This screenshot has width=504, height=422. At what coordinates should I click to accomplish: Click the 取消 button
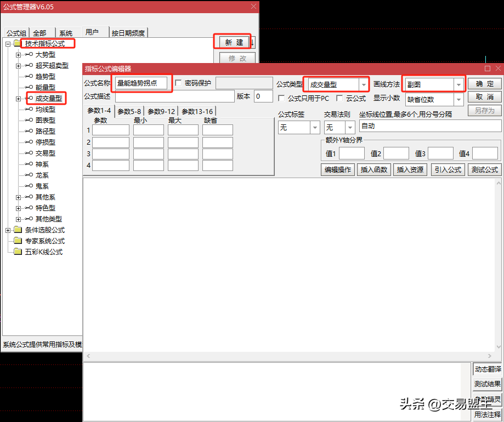[484, 97]
